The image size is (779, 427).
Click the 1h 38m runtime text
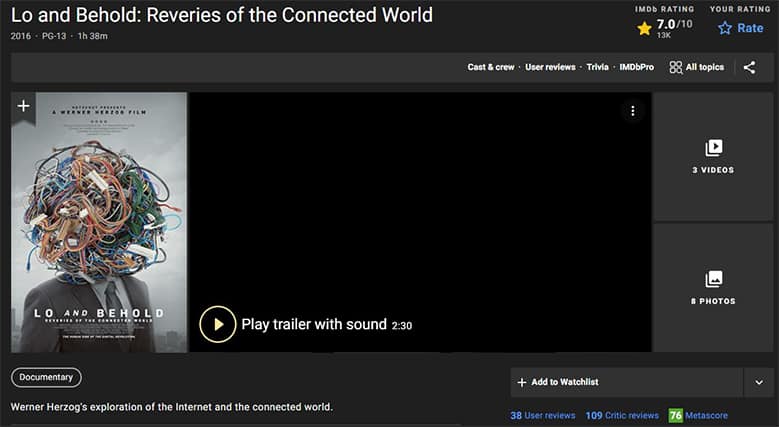pos(92,36)
